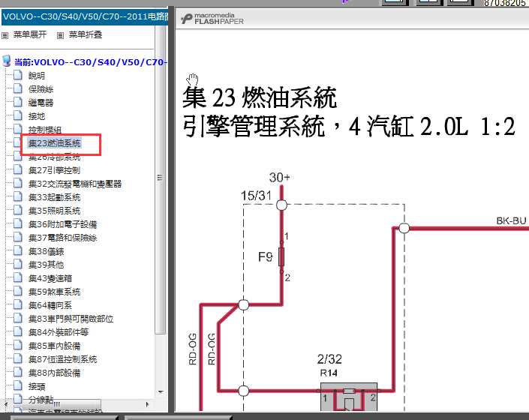The height and width of the screenshot is (420, 529).
Task: Click the page icon beside 接地
Action: tap(18, 115)
